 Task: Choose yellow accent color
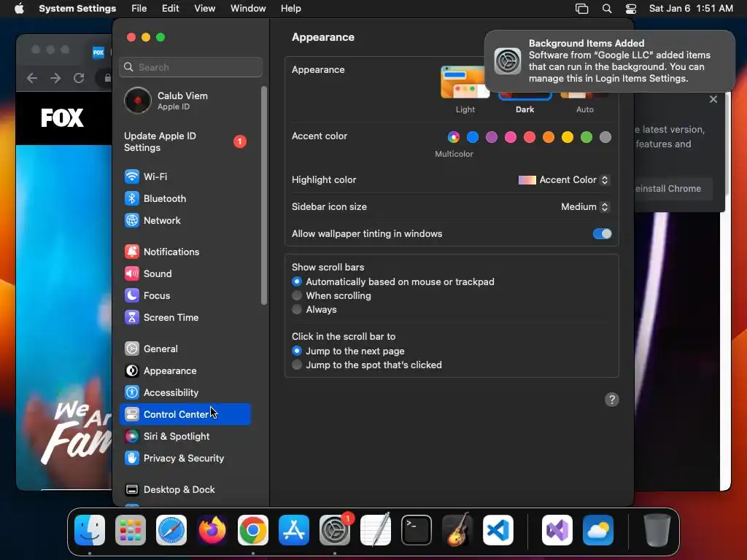pyautogui.click(x=568, y=137)
